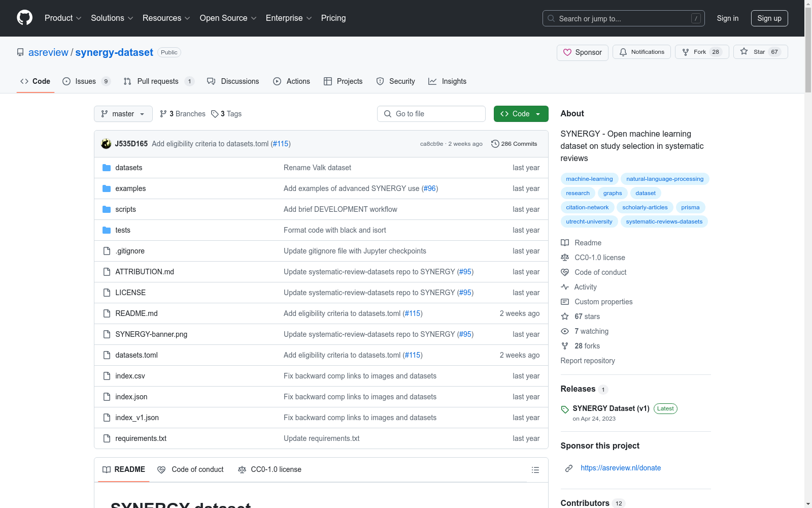Open the Discussions tab
This screenshot has height=508, width=812.
click(233, 81)
